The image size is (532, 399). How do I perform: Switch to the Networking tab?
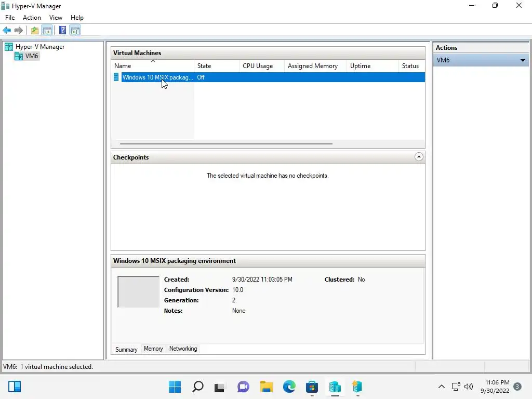click(x=183, y=349)
